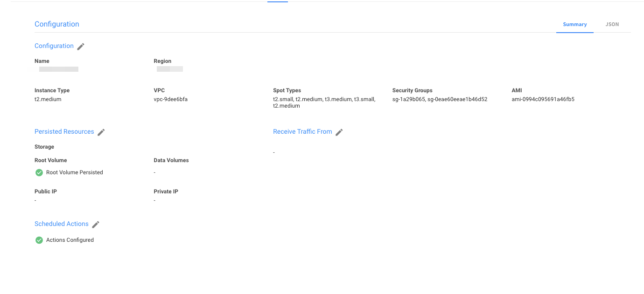644x294 pixels.
Task: Click the Receive Traffic From edit pencil
Action: pos(339,132)
